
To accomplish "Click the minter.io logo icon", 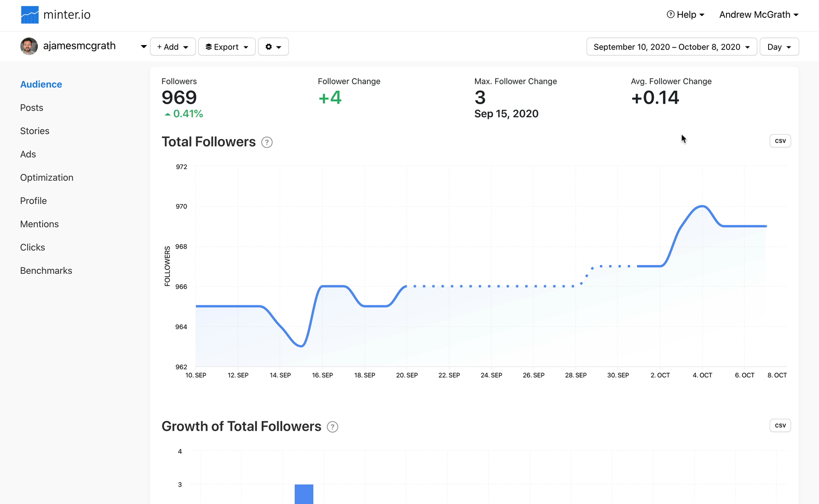I will [x=30, y=15].
